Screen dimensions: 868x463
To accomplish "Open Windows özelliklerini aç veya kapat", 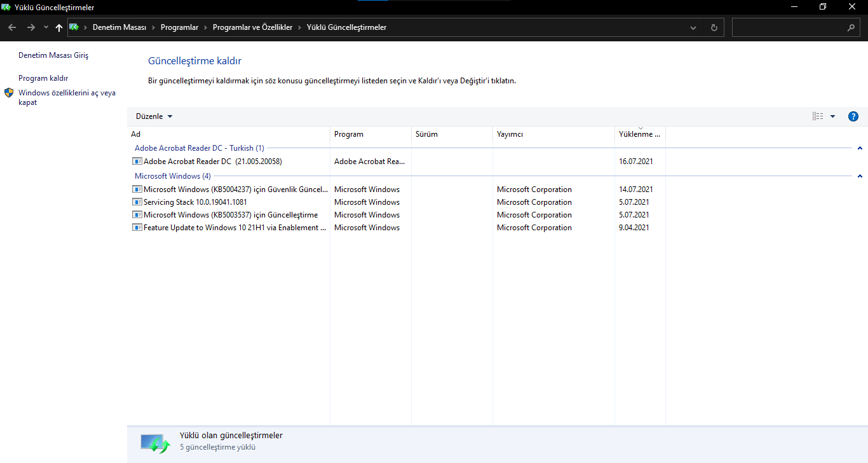I will pos(67,97).
